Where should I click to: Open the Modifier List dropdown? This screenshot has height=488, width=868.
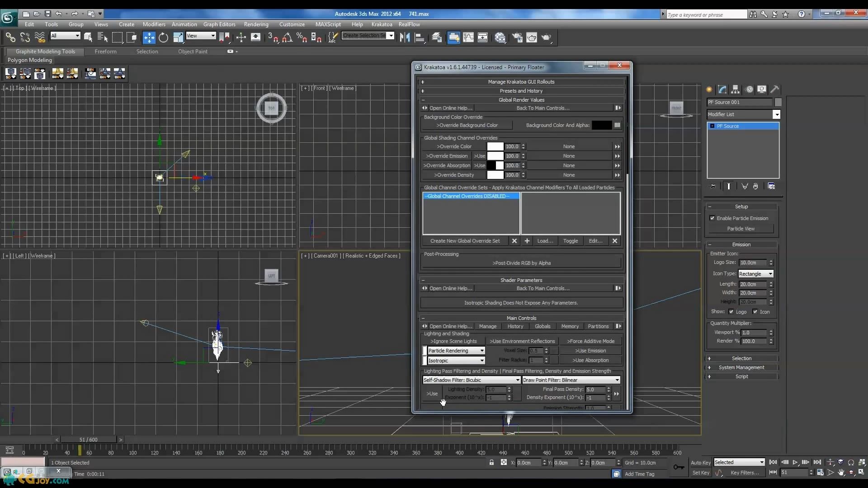click(744, 114)
